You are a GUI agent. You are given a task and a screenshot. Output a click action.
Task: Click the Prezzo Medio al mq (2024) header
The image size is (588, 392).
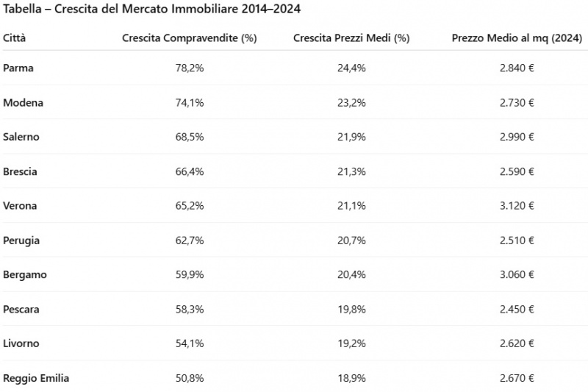pyautogui.click(x=514, y=38)
